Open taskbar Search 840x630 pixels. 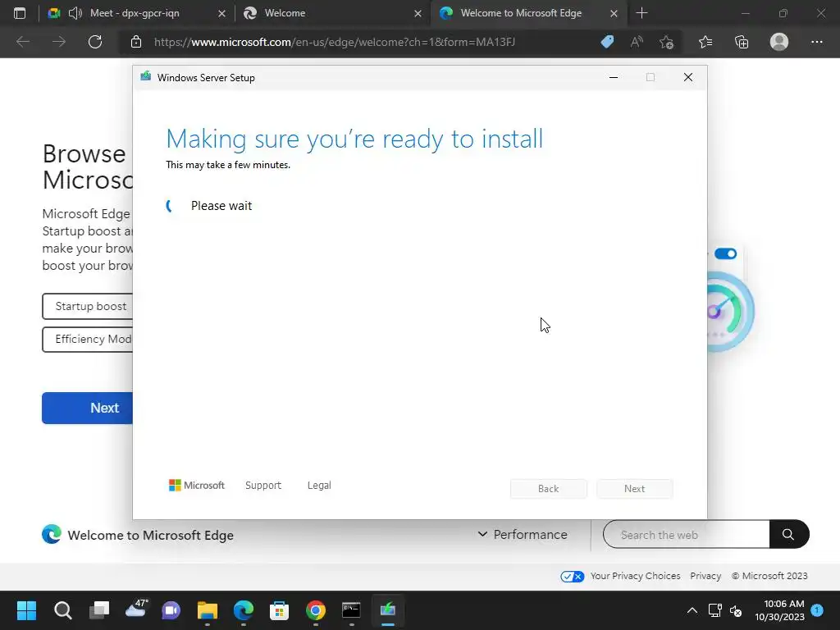tap(62, 610)
